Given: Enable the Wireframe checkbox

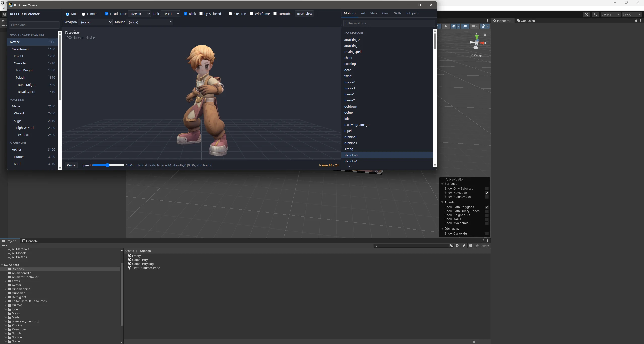Looking at the screenshot, I should [x=251, y=14].
